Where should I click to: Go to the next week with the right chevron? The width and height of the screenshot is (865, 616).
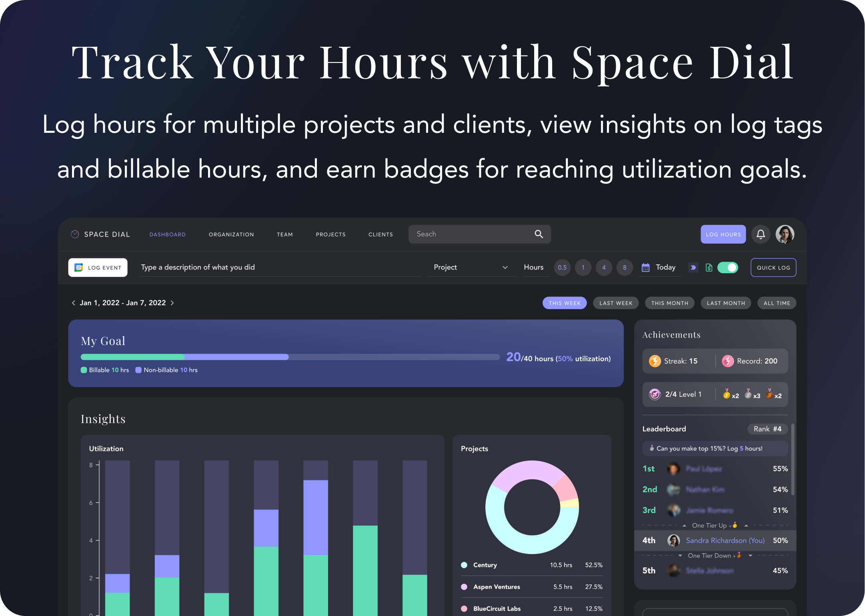coord(172,303)
